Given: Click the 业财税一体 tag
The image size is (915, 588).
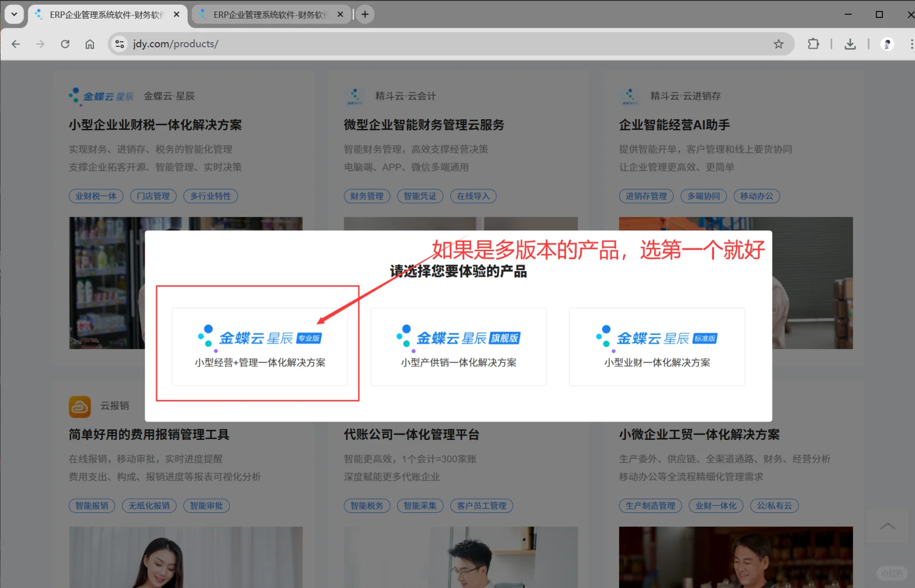Looking at the screenshot, I should (x=96, y=196).
